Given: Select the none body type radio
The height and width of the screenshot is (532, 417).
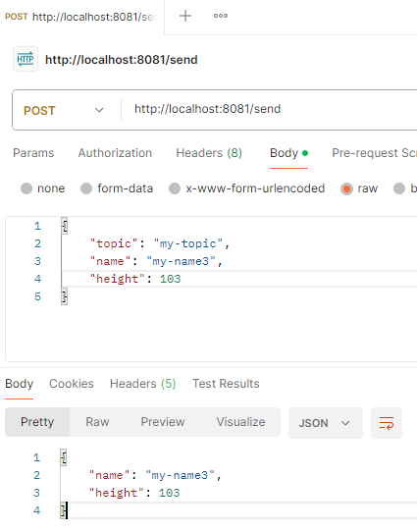Looking at the screenshot, I should pyautogui.click(x=26, y=188).
